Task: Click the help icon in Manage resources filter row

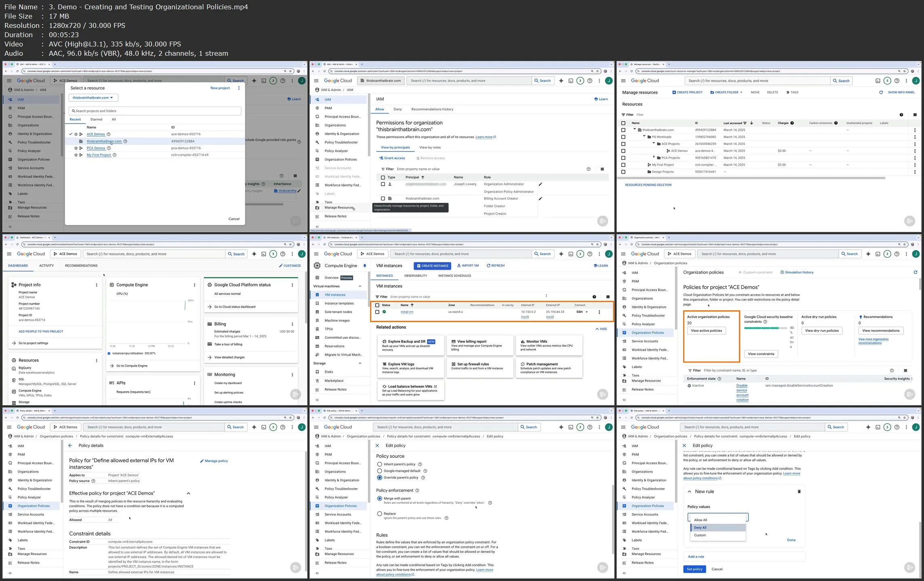Action: click(x=901, y=115)
